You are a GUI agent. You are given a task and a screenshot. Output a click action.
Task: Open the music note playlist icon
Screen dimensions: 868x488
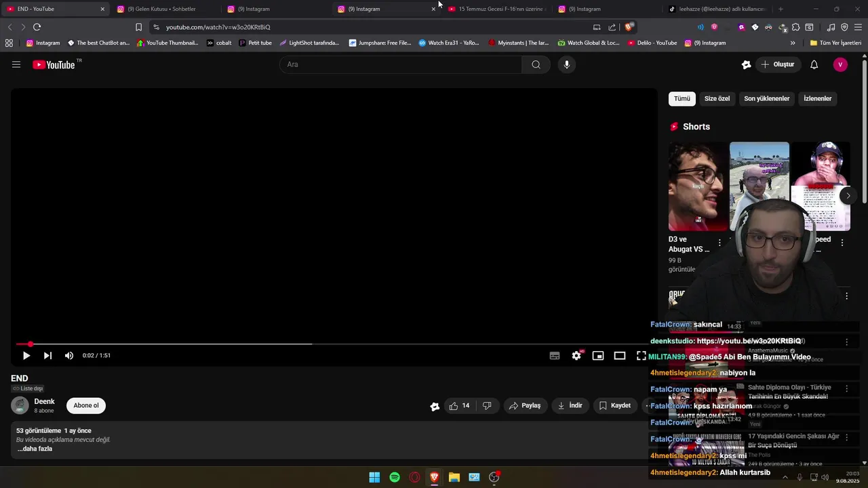tap(831, 27)
